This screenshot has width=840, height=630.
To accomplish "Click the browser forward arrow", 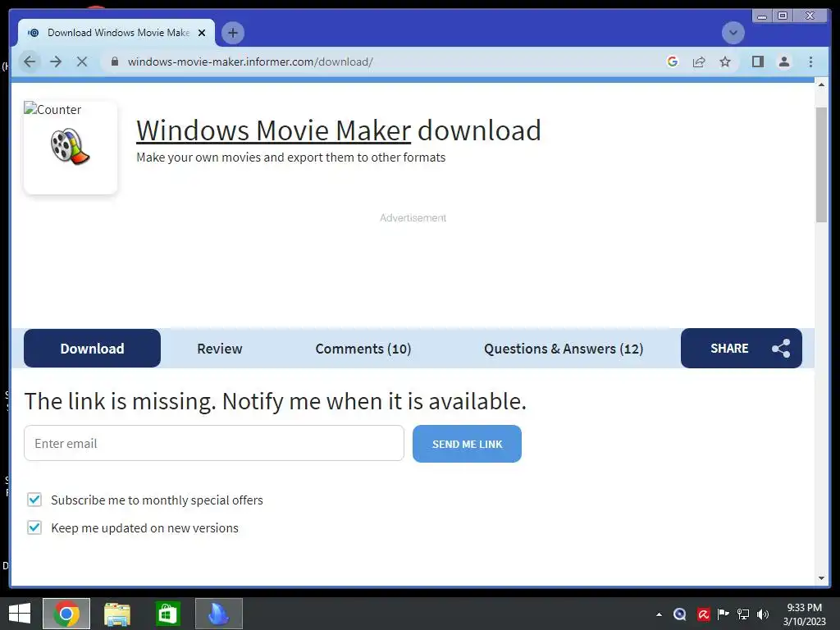I will point(56,62).
